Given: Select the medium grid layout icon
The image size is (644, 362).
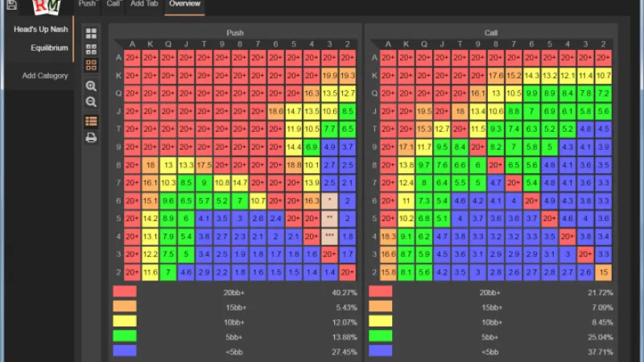Looking at the screenshot, I should [91, 49].
